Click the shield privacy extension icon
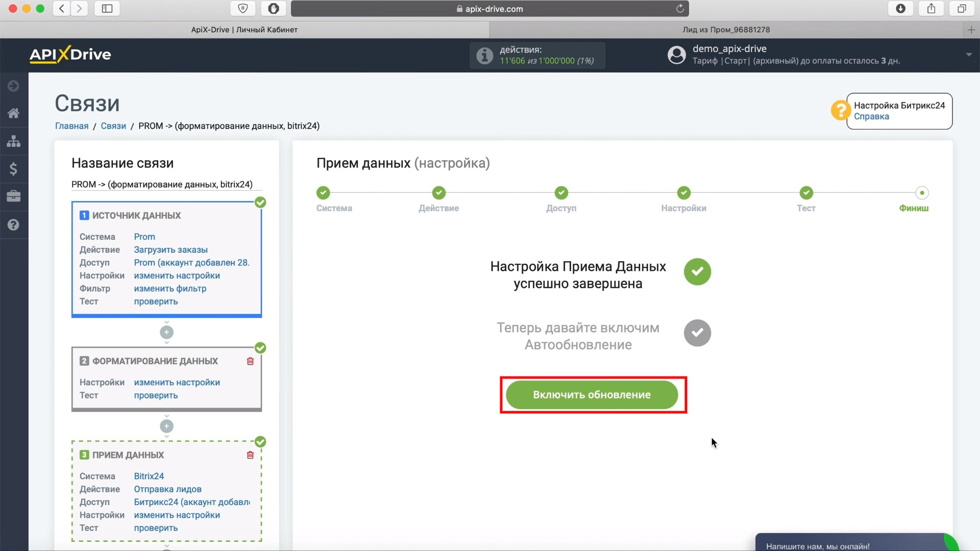980x551 pixels. click(x=243, y=9)
